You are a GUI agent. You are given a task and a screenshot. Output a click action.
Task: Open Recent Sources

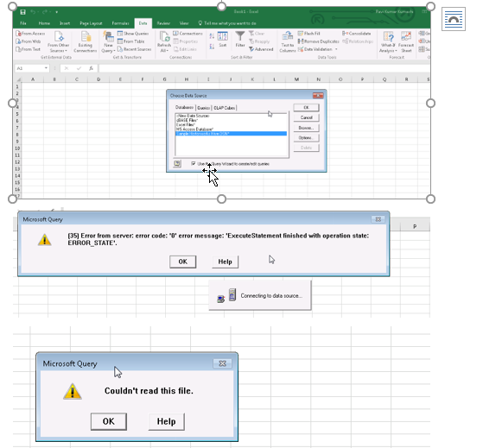tap(134, 49)
